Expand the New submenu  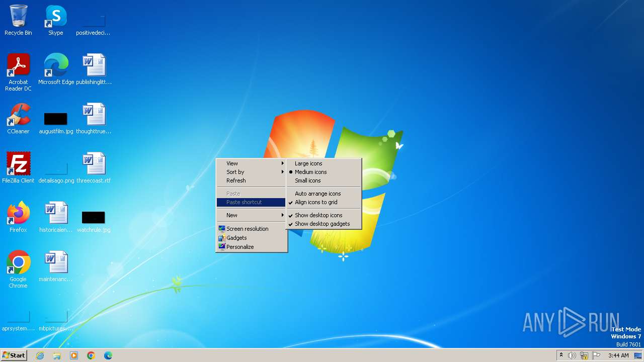coord(251,215)
